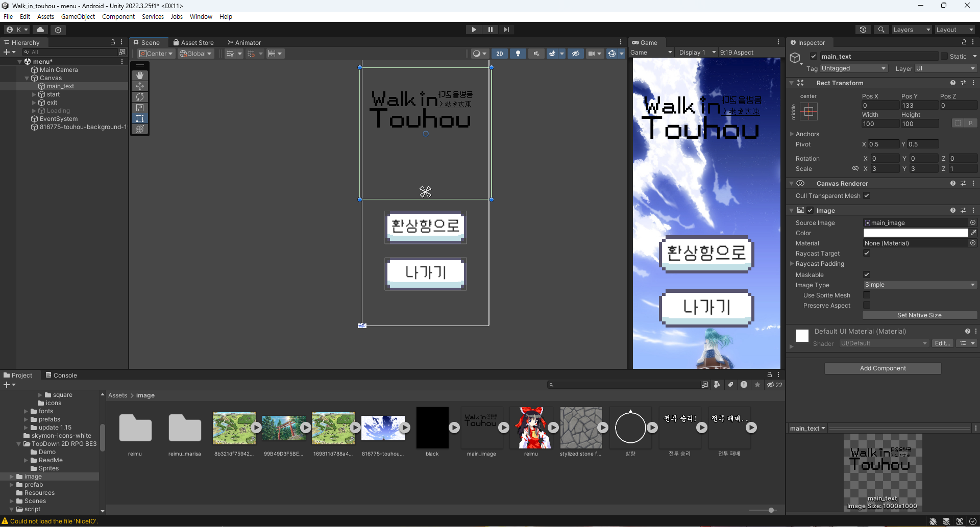Open the File menu

point(8,16)
